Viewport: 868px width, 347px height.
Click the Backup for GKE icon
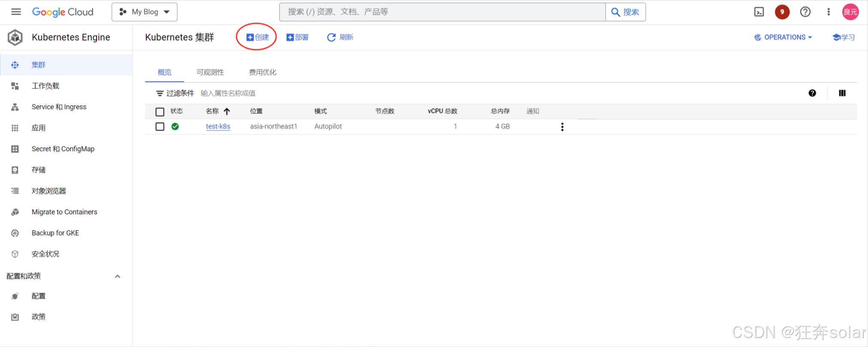(x=15, y=233)
